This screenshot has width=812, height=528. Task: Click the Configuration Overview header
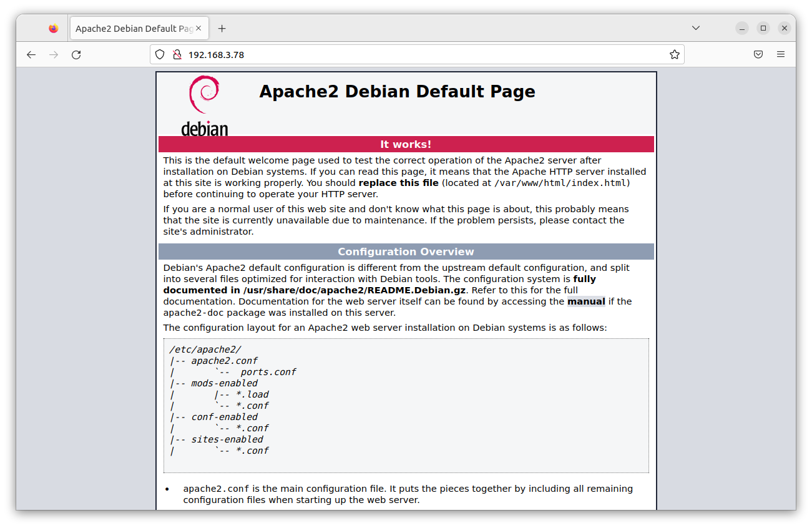click(406, 251)
